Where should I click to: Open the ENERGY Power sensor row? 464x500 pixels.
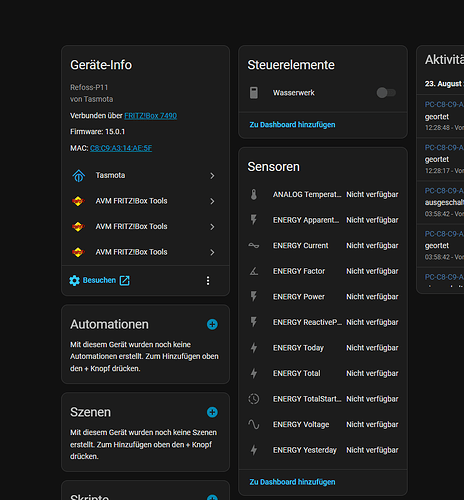[x=323, y=297]
